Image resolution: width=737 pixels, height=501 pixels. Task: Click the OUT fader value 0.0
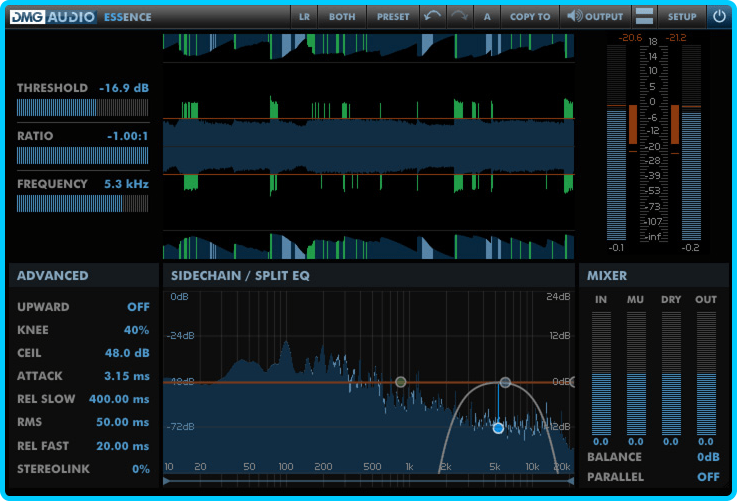pyautogui.click(x=706, y=442)
